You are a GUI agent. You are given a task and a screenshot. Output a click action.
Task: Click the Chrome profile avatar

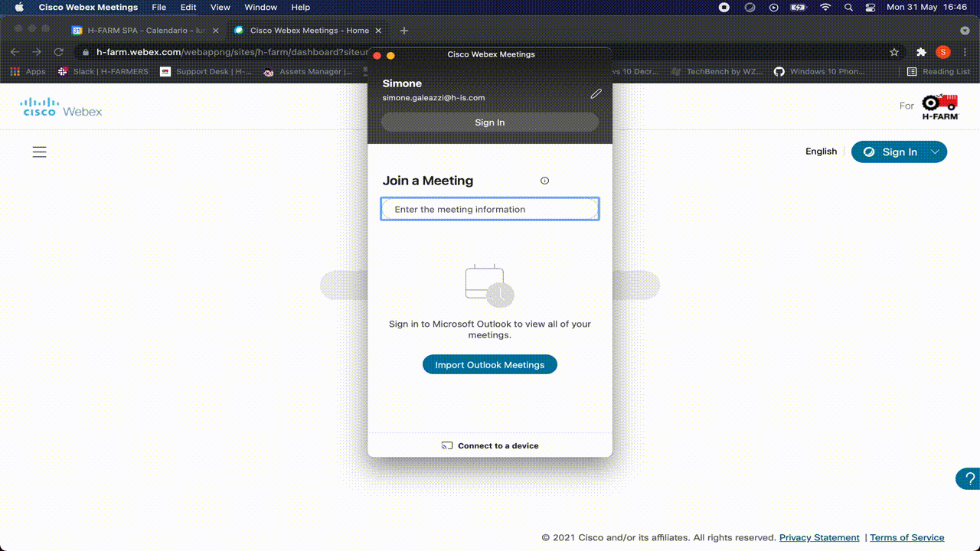pyautogui.click(x=943, y=52)
